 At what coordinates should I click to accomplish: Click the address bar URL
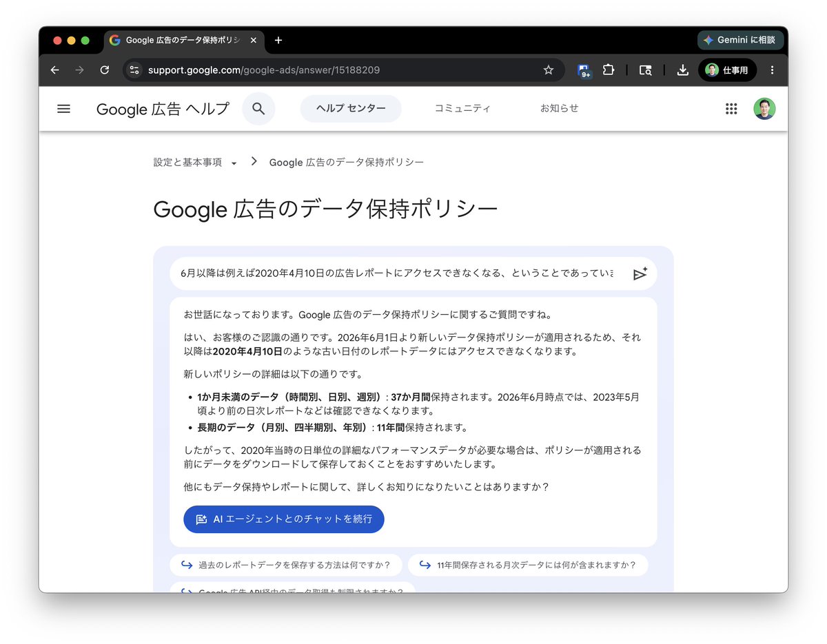[x=263, y=70]
